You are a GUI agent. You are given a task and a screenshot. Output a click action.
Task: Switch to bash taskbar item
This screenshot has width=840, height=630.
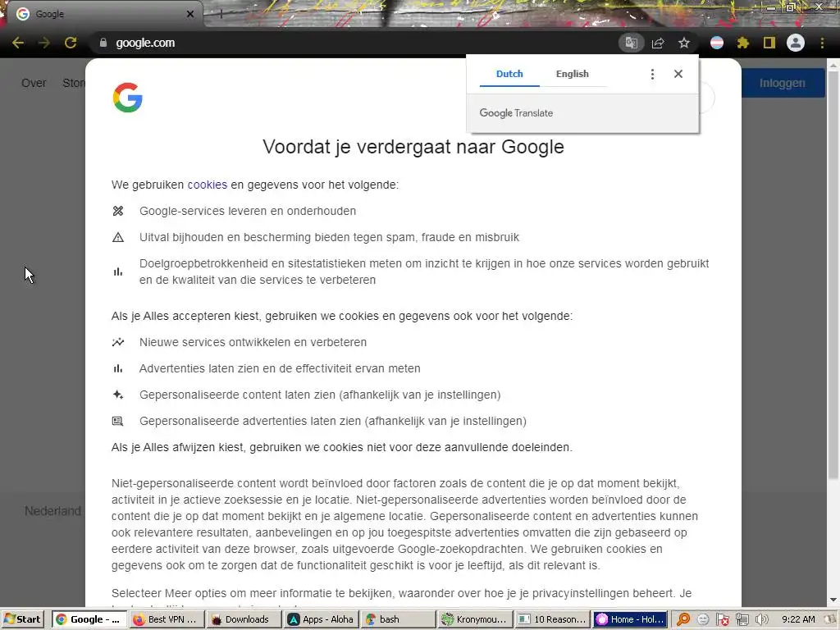[399, 619]
